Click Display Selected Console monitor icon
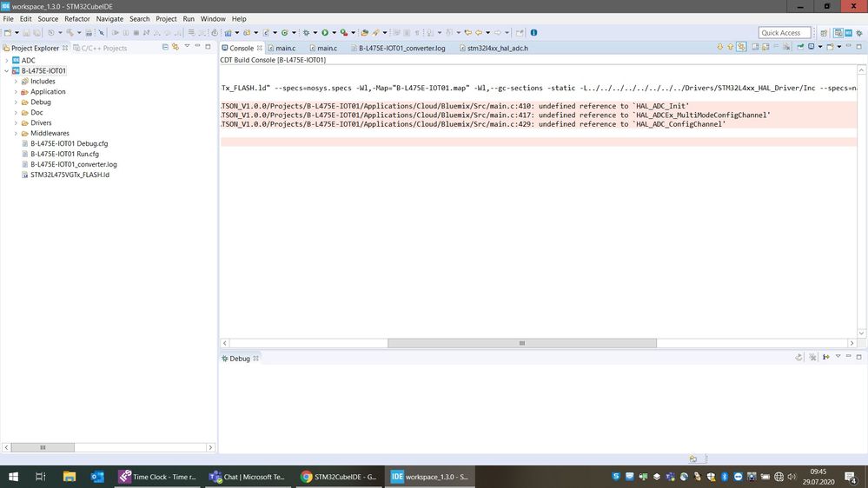 pyautogui.click(x=812, y=47)
